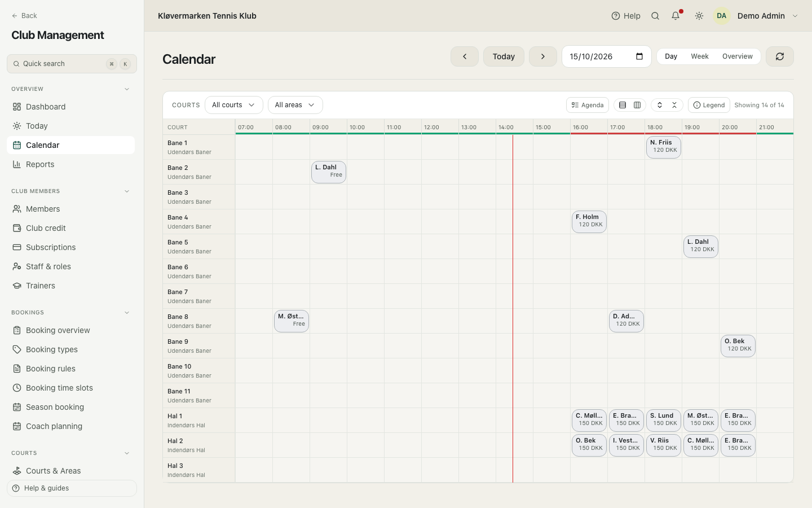The height and width of the screenshot is (508, 812).
Task: Expand all rows icon
Action: point(660,105)
